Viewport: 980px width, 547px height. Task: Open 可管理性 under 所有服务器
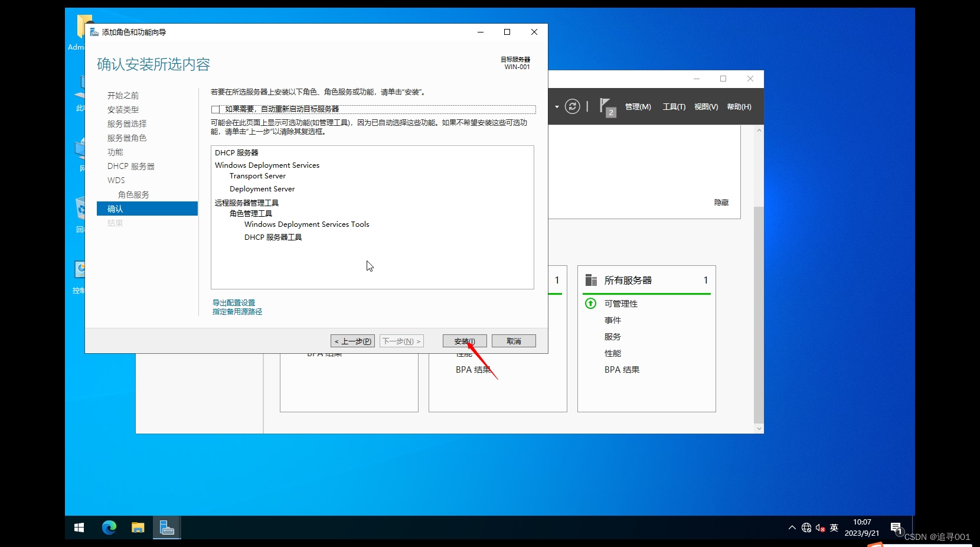[x=621, y=304]
